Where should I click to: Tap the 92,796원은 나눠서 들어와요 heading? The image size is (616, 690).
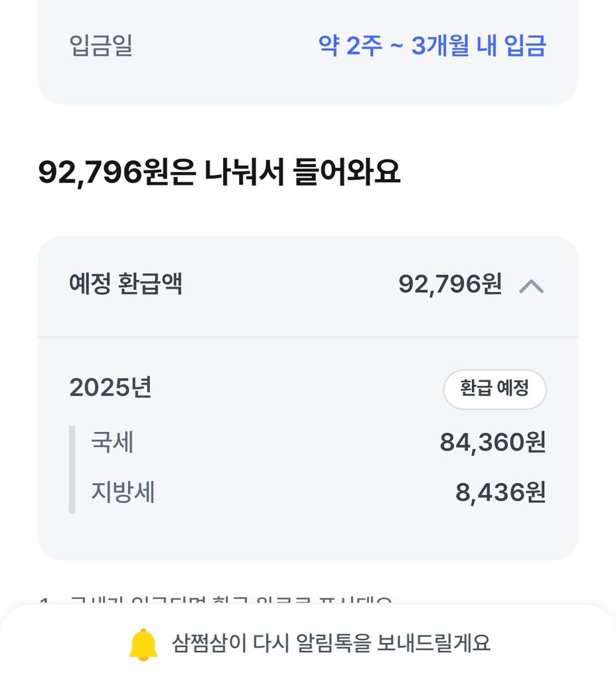tap(219, 172)
